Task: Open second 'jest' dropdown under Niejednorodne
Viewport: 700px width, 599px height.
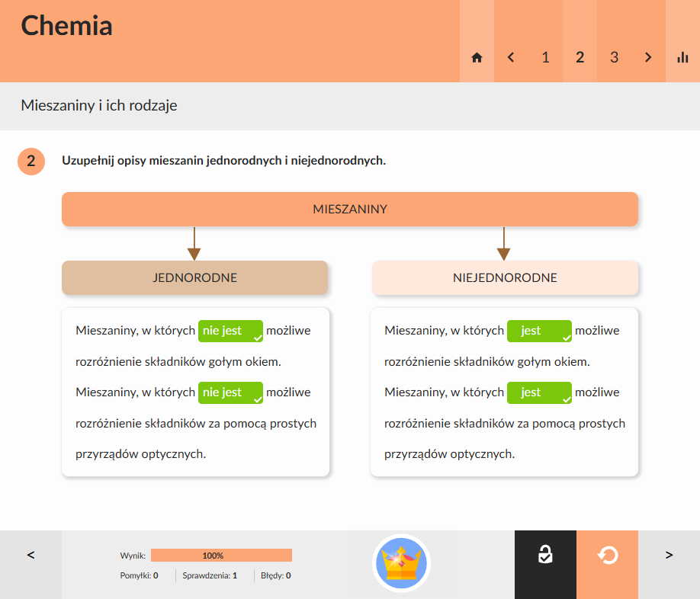Action: point(539,392)
